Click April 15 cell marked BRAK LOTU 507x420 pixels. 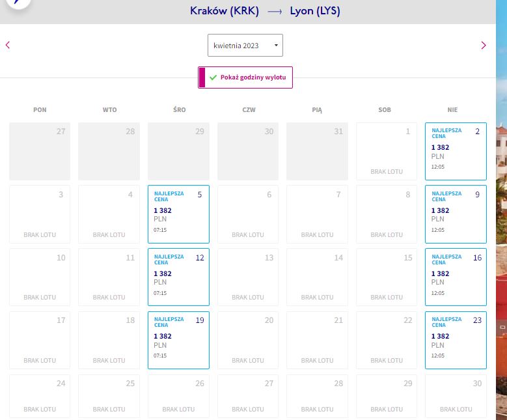pos(387,277)
